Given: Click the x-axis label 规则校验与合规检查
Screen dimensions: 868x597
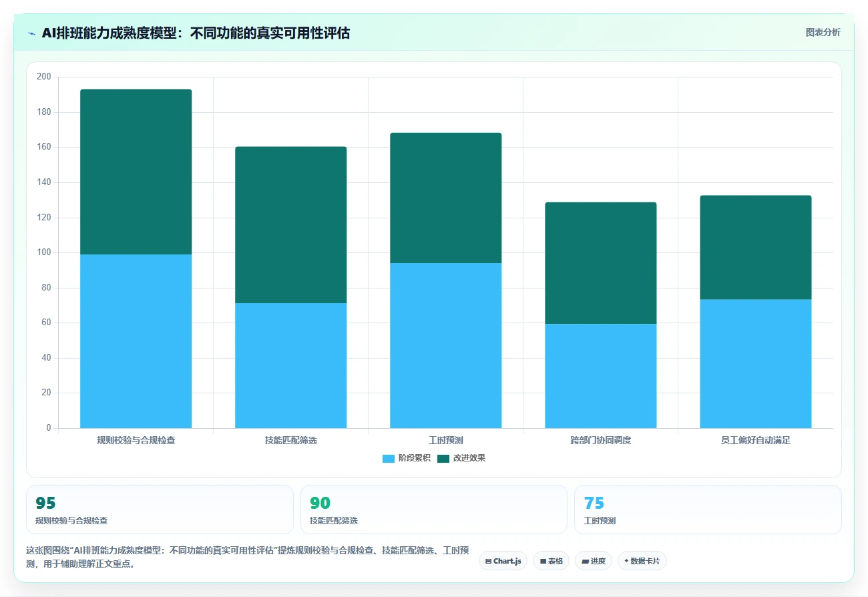Looking at the screenshot, I should [136, 440].
